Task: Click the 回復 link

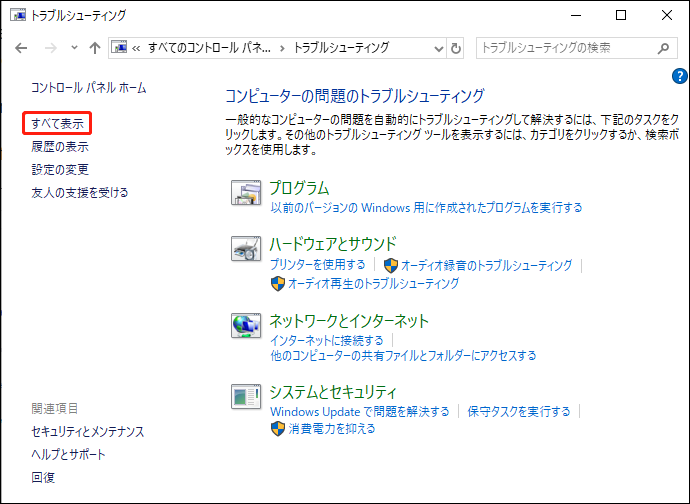Action: tap(43, 477)
